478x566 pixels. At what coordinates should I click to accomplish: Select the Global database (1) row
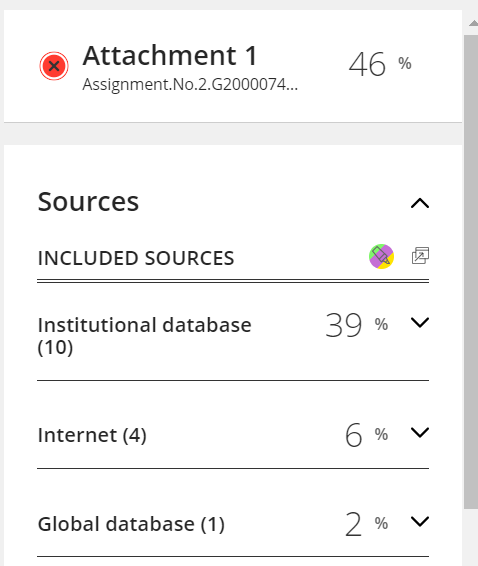(x=233, y=523)
